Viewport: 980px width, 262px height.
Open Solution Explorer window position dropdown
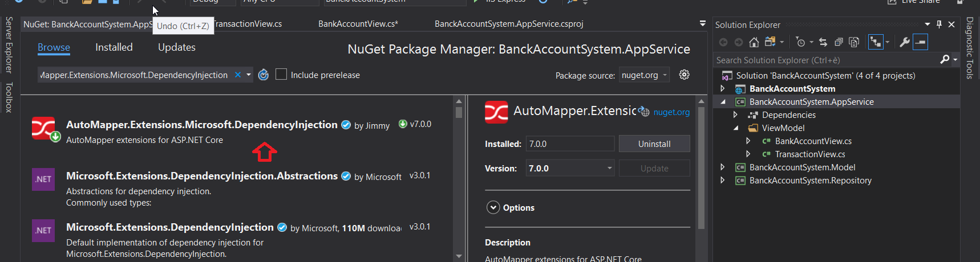(928, 24)
